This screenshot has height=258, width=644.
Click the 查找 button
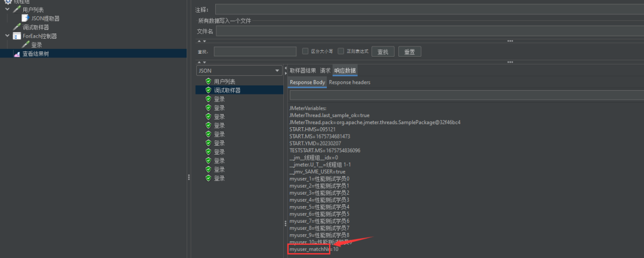[383, 51]
